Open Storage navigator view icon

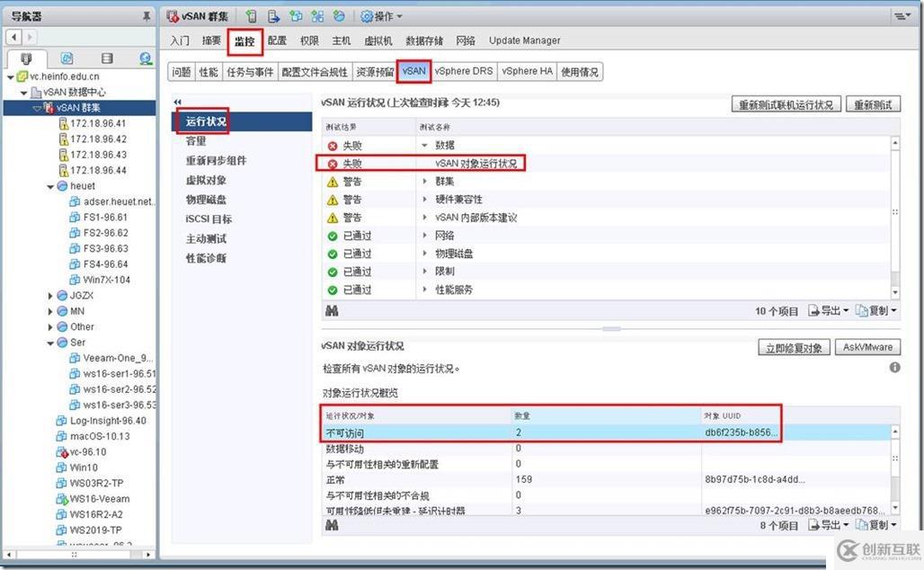[107, 58]
